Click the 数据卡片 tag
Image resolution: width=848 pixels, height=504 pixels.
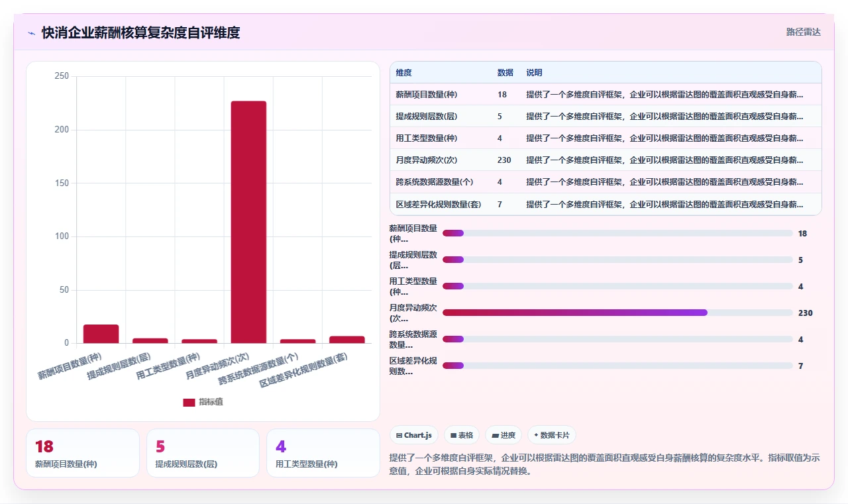553,435
